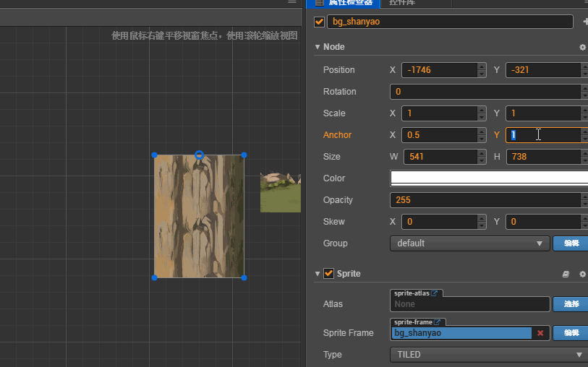588x367 pixels.
Task: Click the Skew Y input field
Action: (x=543, y=222)
